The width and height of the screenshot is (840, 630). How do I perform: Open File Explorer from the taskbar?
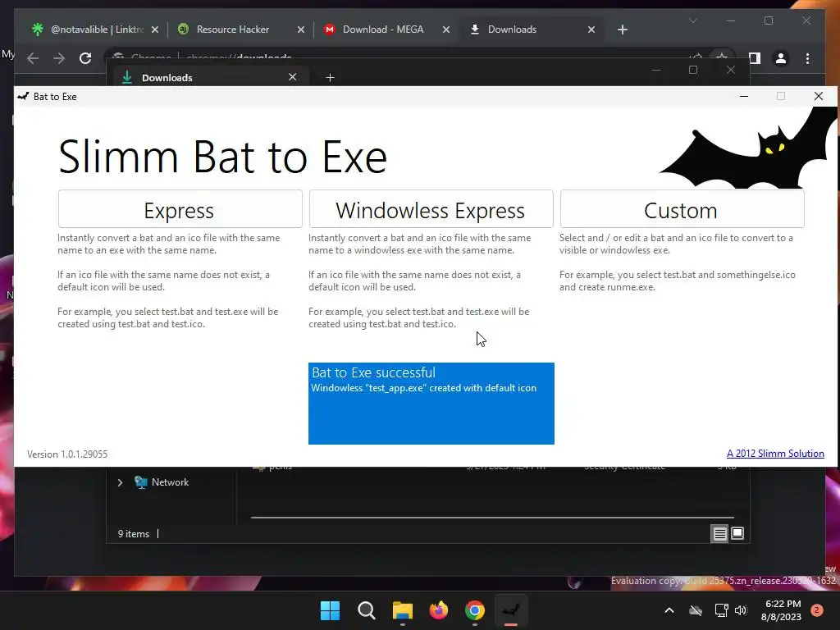coord(402,610)
